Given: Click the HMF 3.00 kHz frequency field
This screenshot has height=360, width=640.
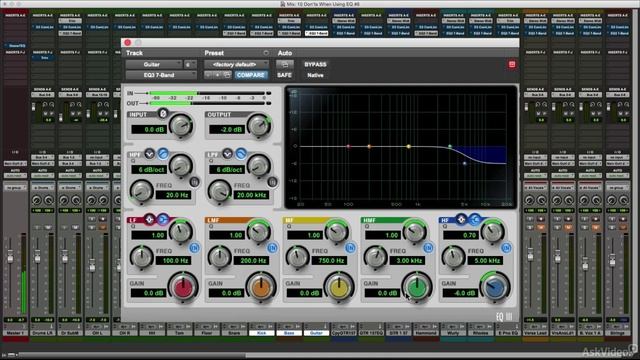Looking at the screenshot, I should pos(407,260).
